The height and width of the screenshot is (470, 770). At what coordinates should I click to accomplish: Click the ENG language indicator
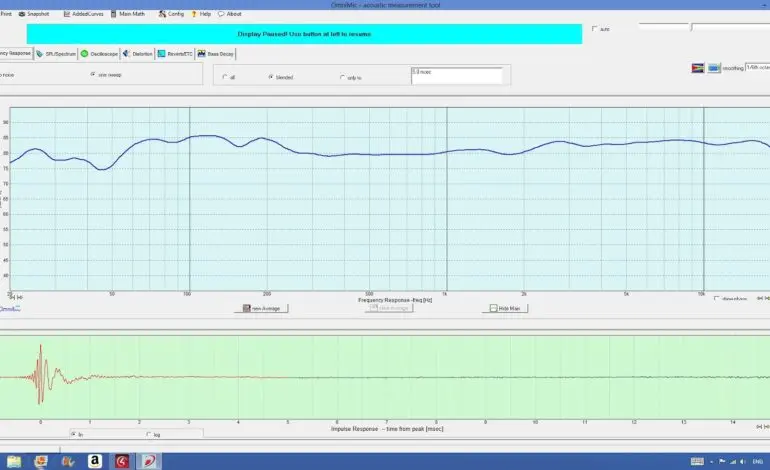[x=758, y=461]
